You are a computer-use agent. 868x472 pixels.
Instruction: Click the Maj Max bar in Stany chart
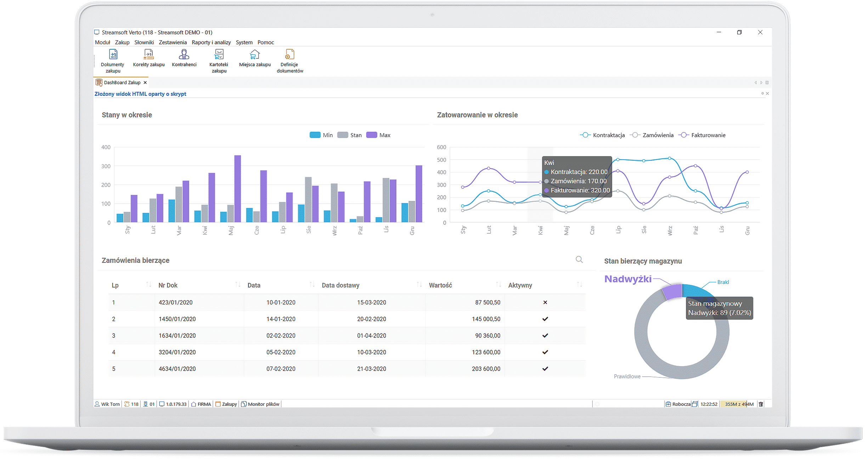point(238,189)
